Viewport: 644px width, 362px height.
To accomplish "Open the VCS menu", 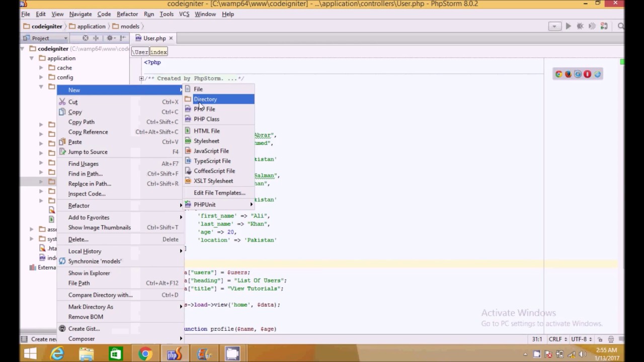I will tap(184, 14).
